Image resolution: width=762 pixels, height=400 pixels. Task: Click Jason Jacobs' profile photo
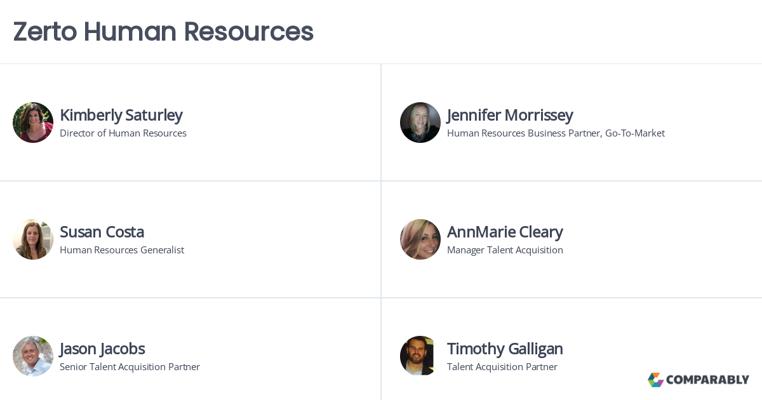33,356
